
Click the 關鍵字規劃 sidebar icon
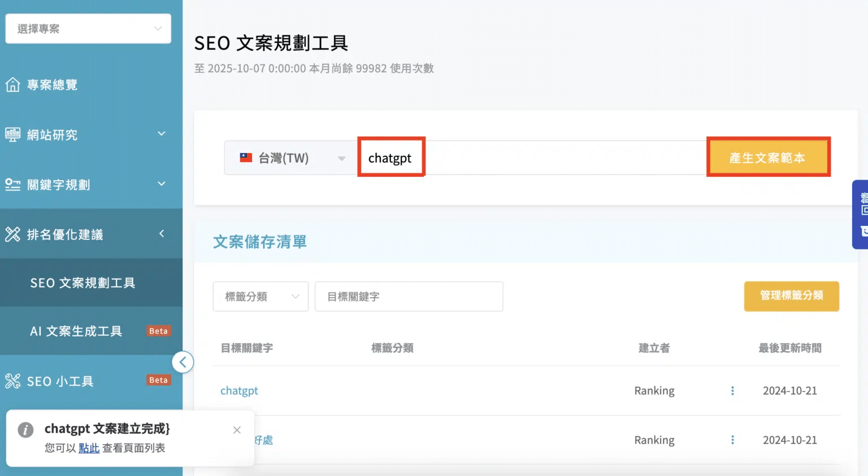(12, 185)
